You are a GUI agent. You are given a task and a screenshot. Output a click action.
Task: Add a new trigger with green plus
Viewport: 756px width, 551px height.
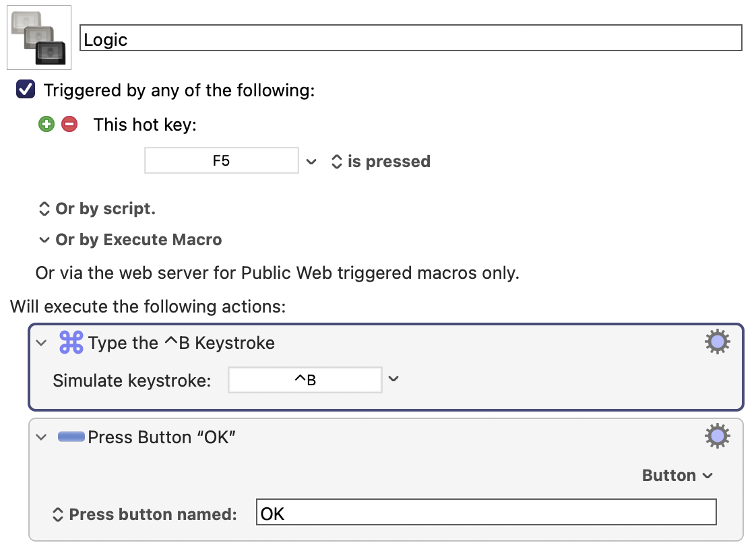[x=46, y=125]
